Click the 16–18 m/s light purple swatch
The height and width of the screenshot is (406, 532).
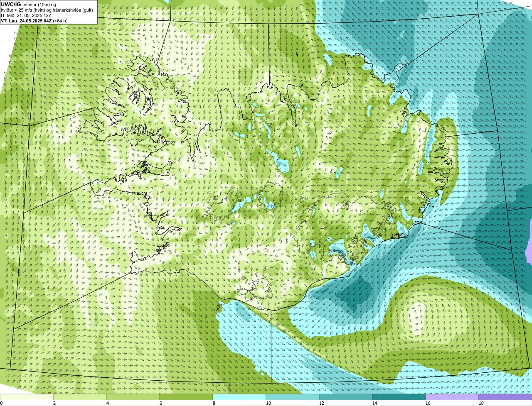[x=452, y=397]
